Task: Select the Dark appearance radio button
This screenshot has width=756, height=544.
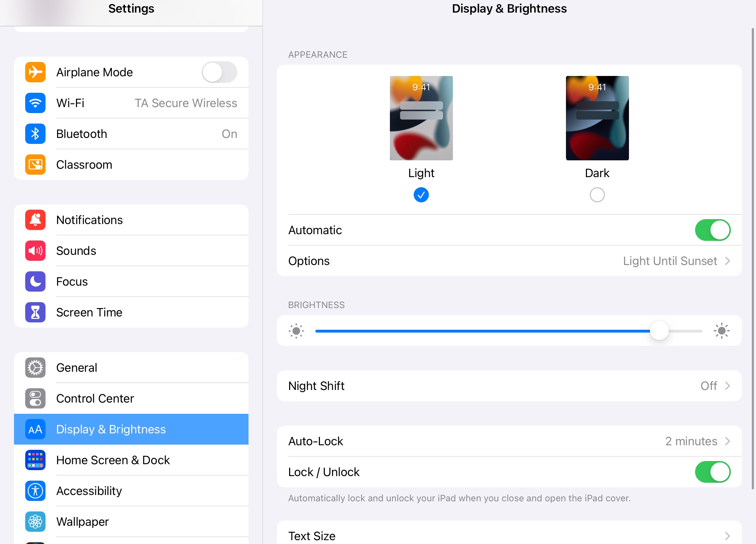Action: click(597, 195)
